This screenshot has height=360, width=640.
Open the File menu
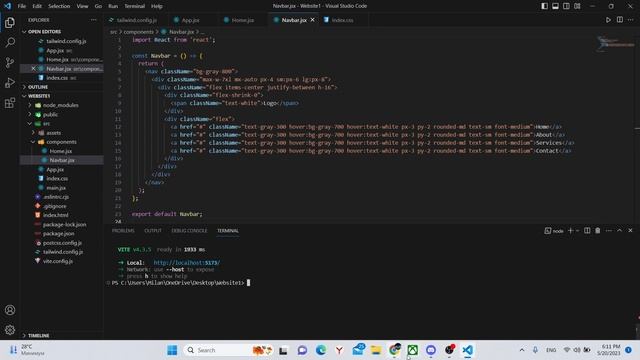(x=22, y=6)
